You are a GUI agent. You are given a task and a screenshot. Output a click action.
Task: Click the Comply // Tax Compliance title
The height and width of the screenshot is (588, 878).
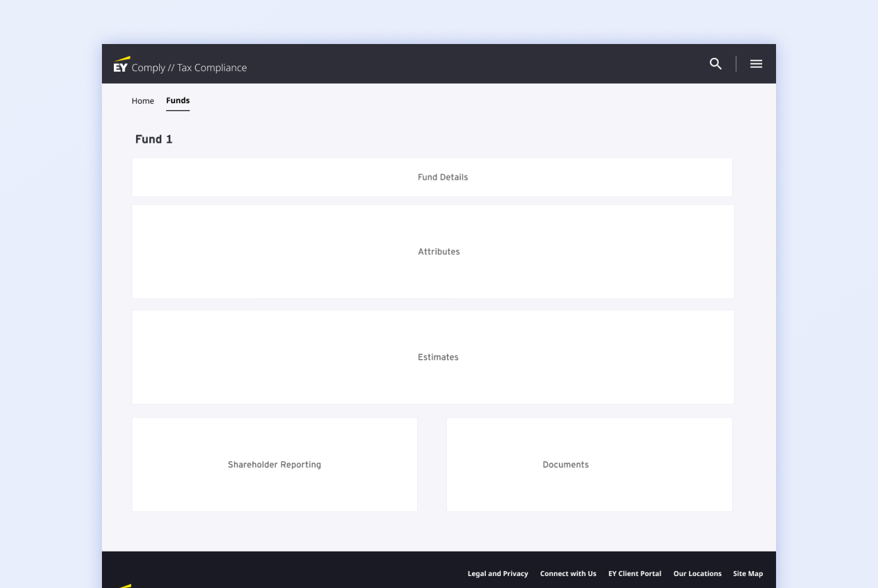click(x=189, y=68)
